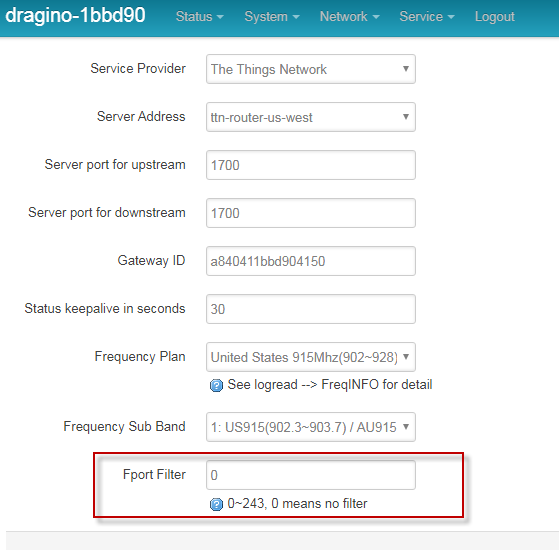Click into the Gateway ID field
This screenshot has height=550, width=559.
(311, 261)
